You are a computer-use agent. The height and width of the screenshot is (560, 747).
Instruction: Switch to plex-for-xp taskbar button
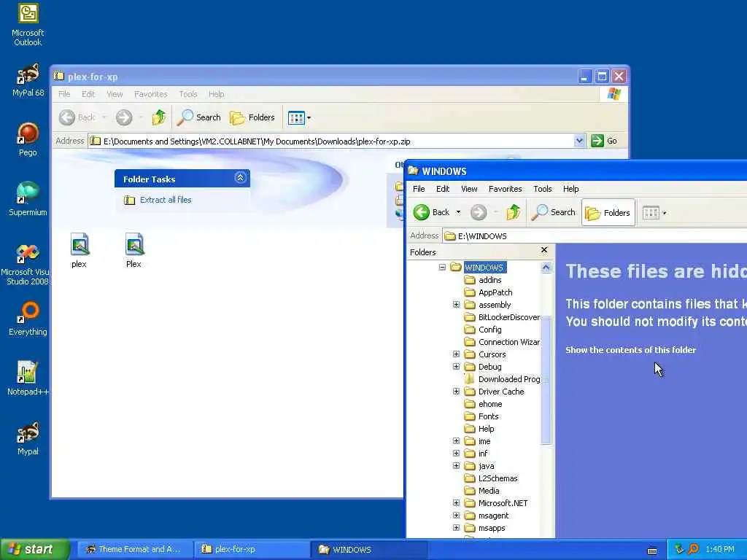click(x=252, y=550)
